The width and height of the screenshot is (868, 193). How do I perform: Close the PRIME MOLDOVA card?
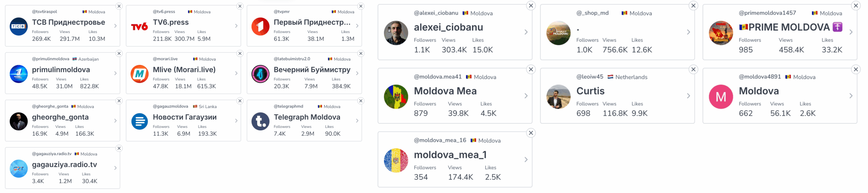click(x=856, y=5)
